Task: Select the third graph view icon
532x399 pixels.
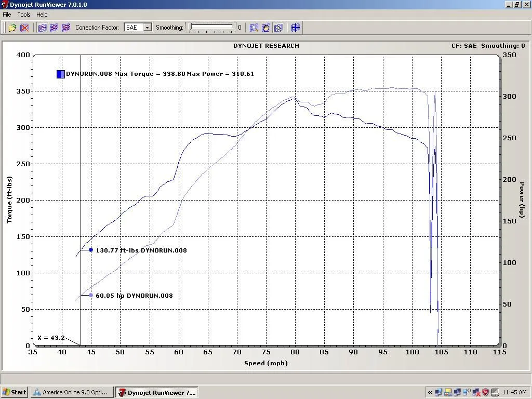Action: pyautogui.click(x=65, y=28)
